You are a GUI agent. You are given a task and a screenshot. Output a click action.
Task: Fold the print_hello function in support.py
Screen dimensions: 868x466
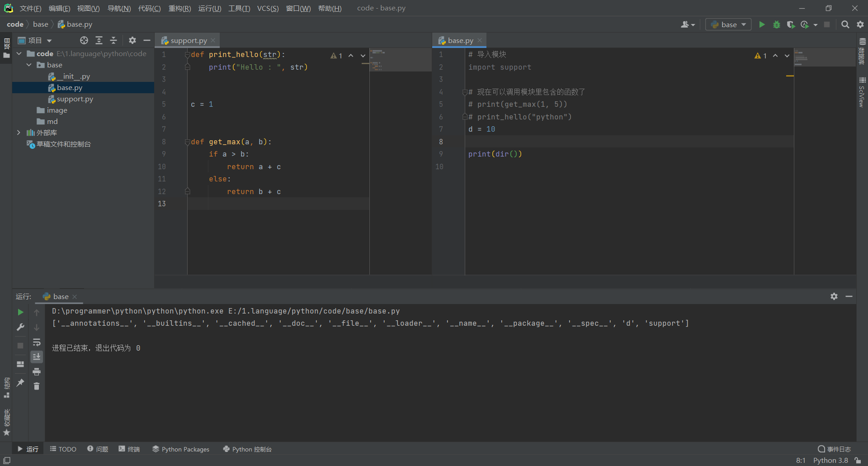(187, 55)
